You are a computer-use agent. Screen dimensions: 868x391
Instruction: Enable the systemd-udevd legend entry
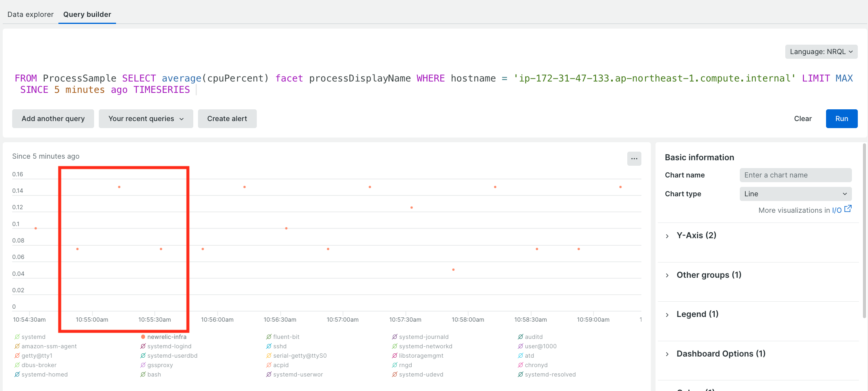(x=418, y=375)
